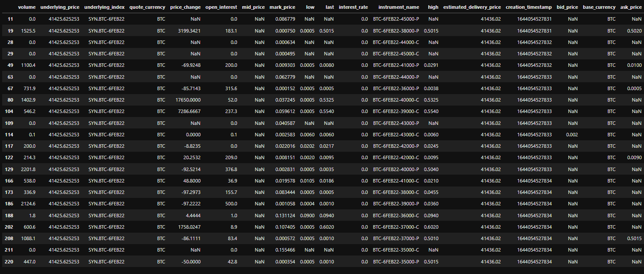Click the estimated_delivery_price column header
Image resolution: width=644 pixels, height=274 pixels.
472,7
